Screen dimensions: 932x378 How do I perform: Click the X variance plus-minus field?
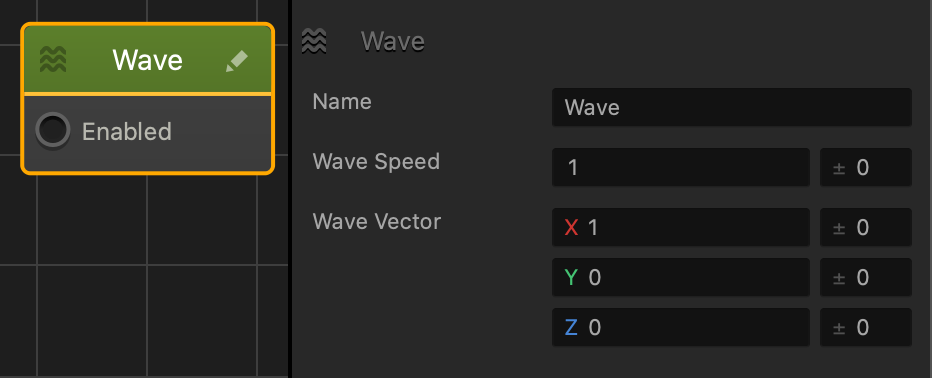(865, 227)
